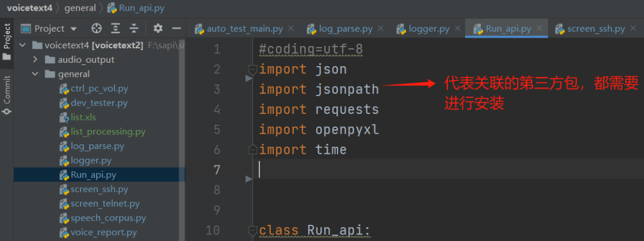
Task: Select the audio_output folder in the tree
Action: 86,60
